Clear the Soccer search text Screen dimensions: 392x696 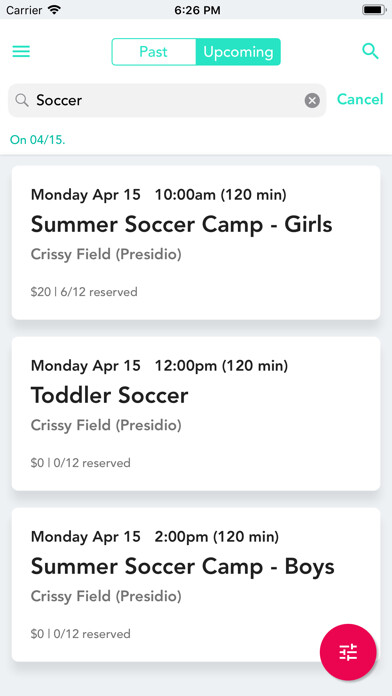click(x=312, y=101)
